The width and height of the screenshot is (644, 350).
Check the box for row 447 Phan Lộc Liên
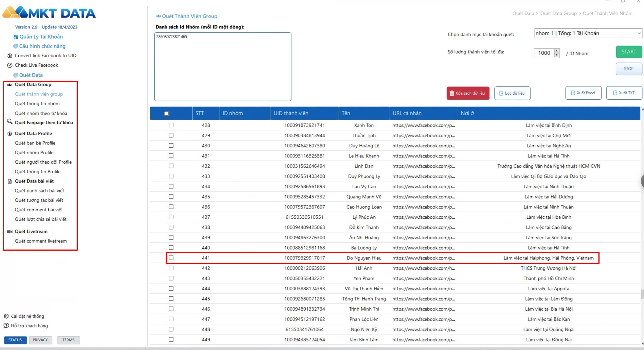pyautogui.click(x=171, y=319)
